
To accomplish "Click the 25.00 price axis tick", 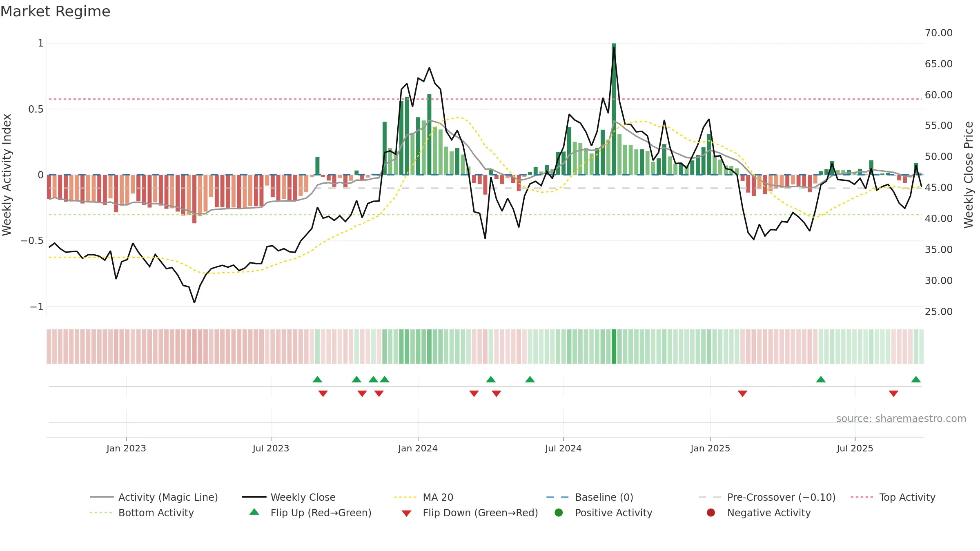I will pyautogui.click(x=939, y=312).
